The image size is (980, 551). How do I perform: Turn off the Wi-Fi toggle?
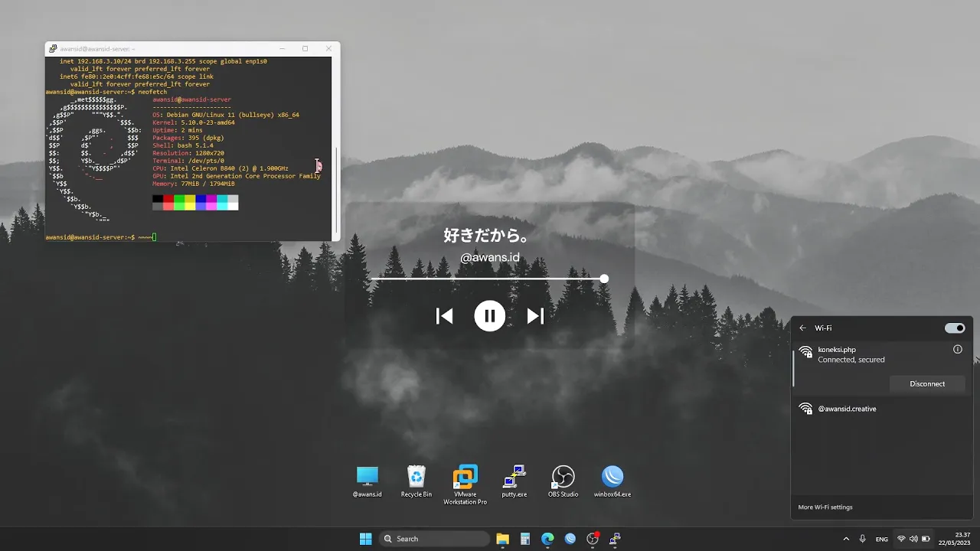[955, 328]
